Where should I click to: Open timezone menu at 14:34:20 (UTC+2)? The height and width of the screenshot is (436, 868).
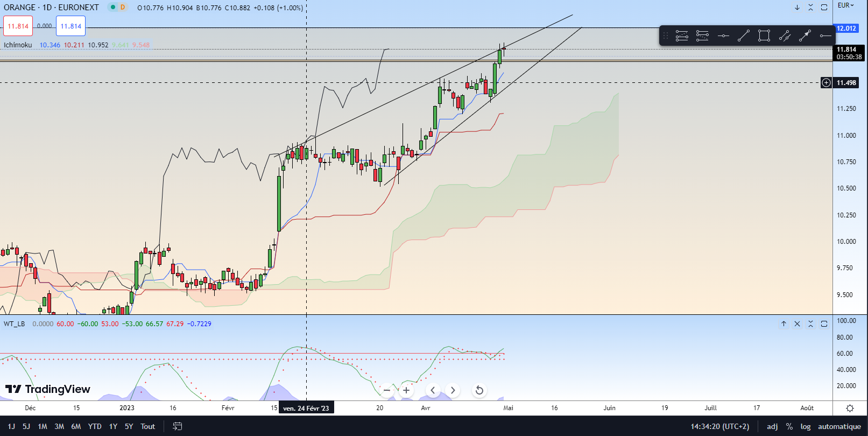click(x=720, y=426)
